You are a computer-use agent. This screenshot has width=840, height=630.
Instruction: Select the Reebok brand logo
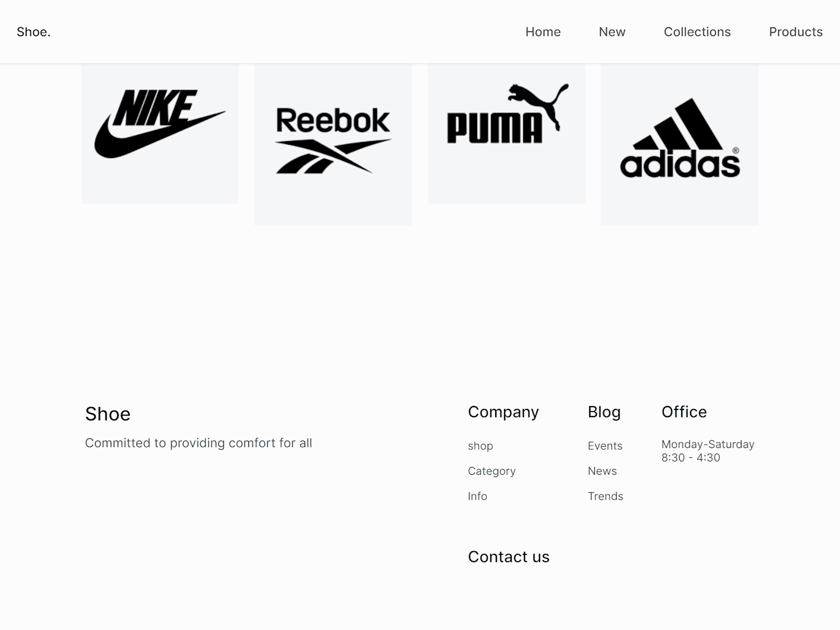coord(333,141)
